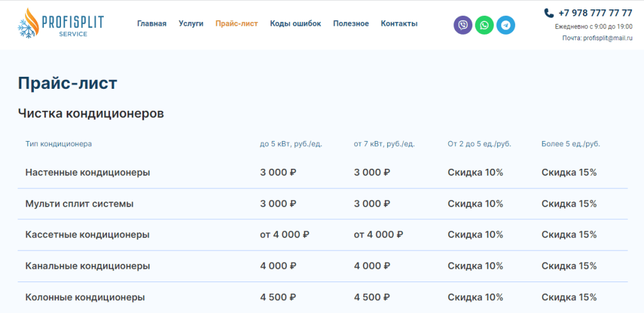Screen dimensions: 644x313
Task: Click Мульти сплит системы row label
Action: [x=79, y=203]
